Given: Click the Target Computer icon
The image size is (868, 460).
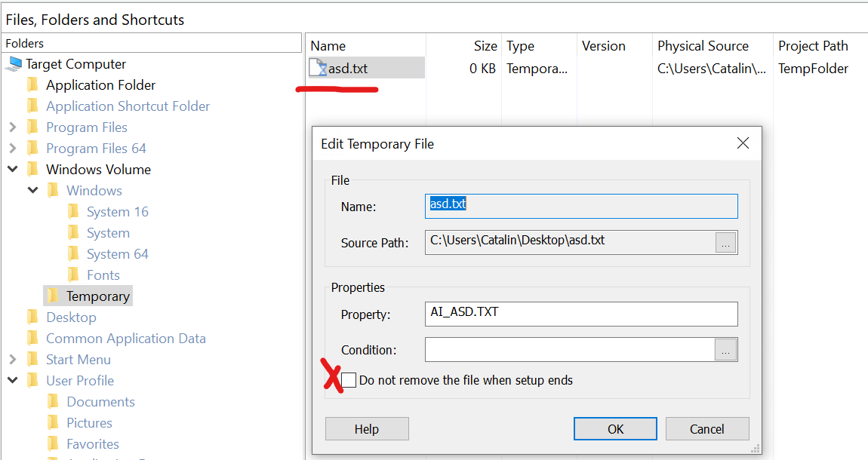Looking at the screenshot, I should point(14,64).
